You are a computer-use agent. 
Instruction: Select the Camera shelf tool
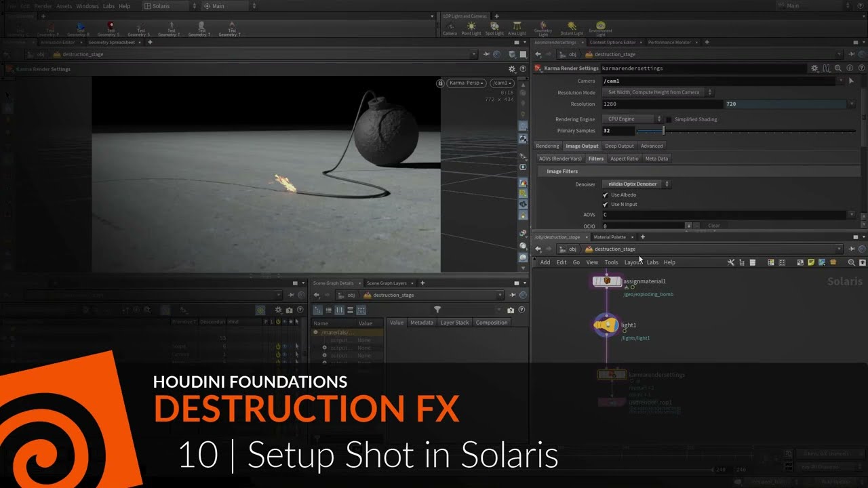tap(450, 28)
